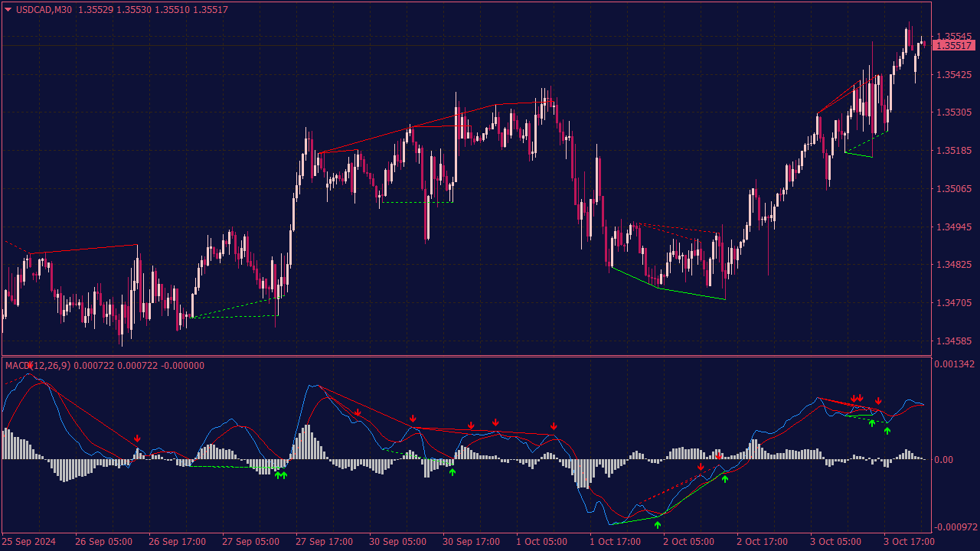Click the 1 Oct 05:00 time label
This screenshot has height=551, width=980.
tap(543, 542)
